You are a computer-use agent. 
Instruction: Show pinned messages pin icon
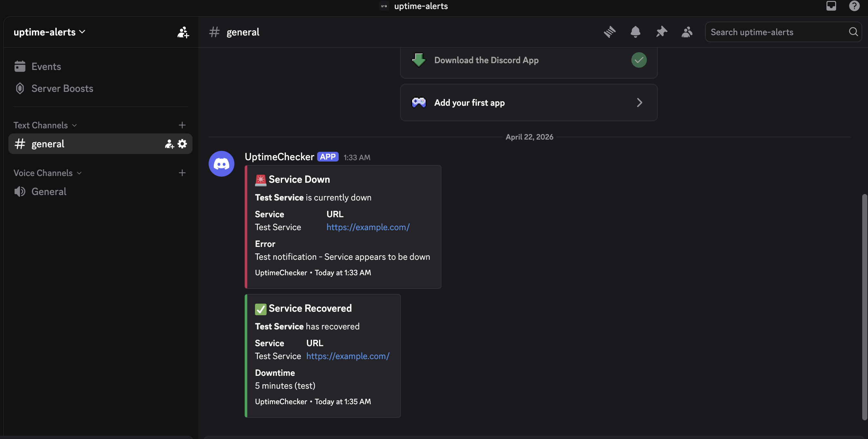[x=661, y=32]
